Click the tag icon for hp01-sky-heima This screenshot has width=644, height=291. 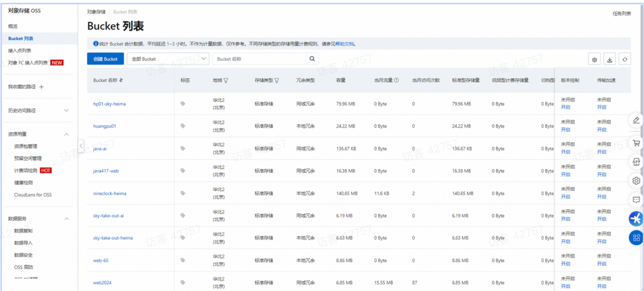[183, 104]
